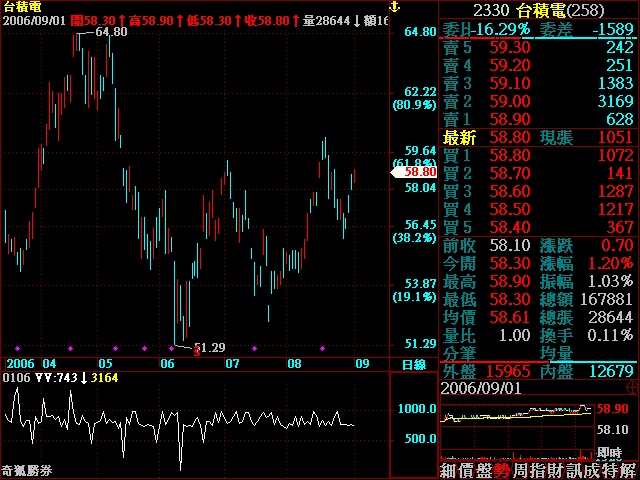Select the highlighted red 勢 tab
Screen dimensions: 640x480
point(502,470)
